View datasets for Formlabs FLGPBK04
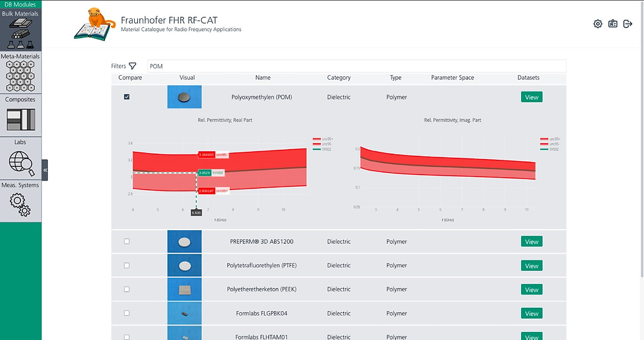 point(532,313)
